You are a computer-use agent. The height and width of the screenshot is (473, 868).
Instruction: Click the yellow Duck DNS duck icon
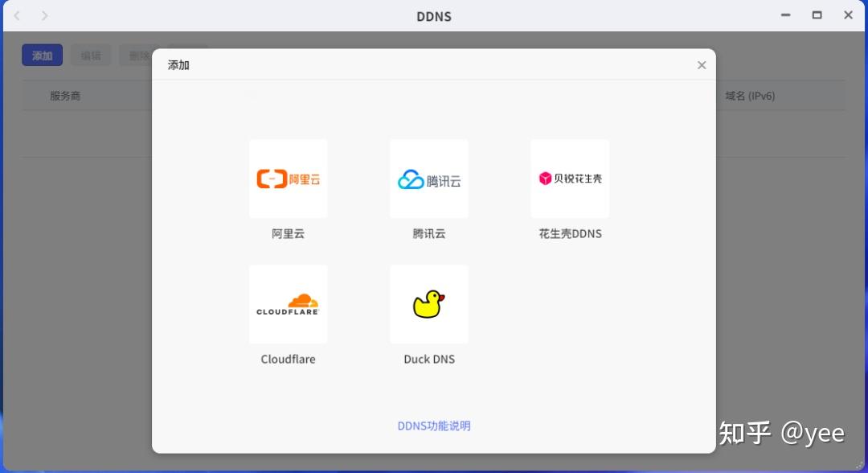tap(429, 304)
